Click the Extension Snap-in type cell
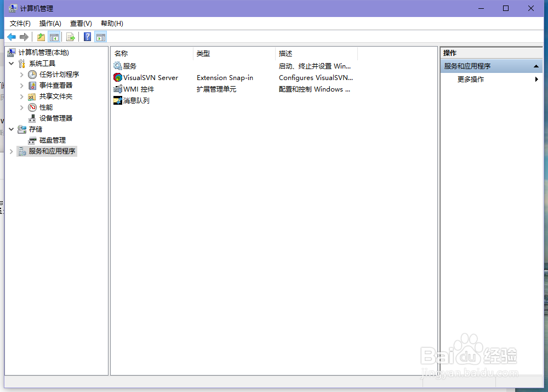Viewport: 548px width, 392px height. tap(225, 78)
